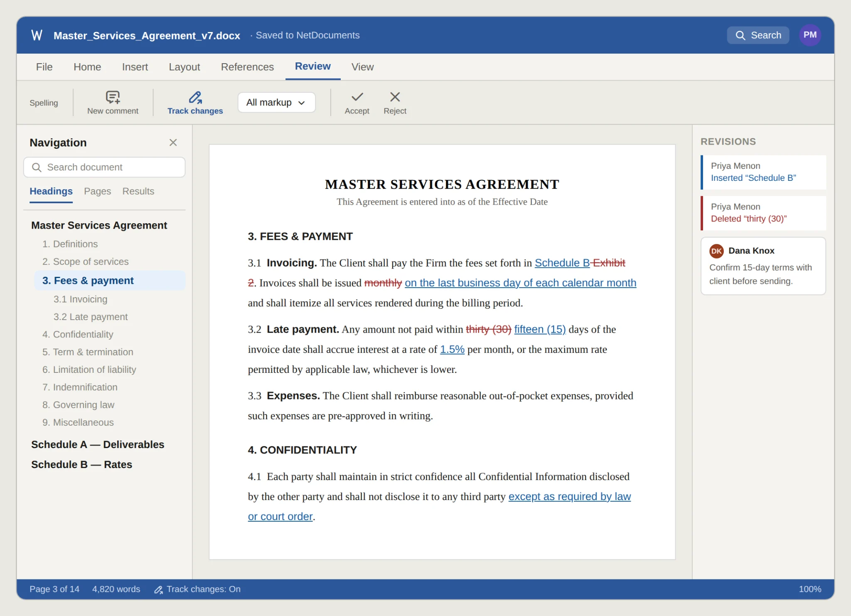Open Schedule A — Deliverables heading

(x=98, y=444)
